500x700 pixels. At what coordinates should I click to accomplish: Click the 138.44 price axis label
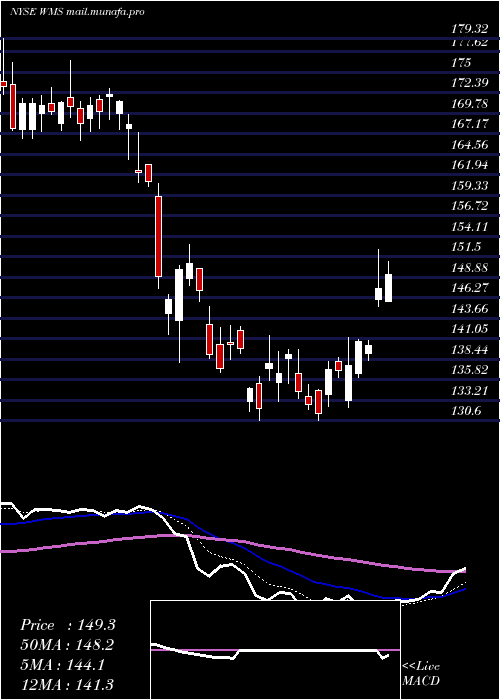pos(469,350)
